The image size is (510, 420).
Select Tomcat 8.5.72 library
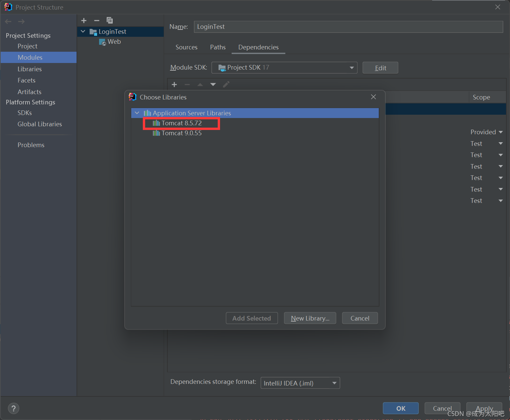(182, 123)
